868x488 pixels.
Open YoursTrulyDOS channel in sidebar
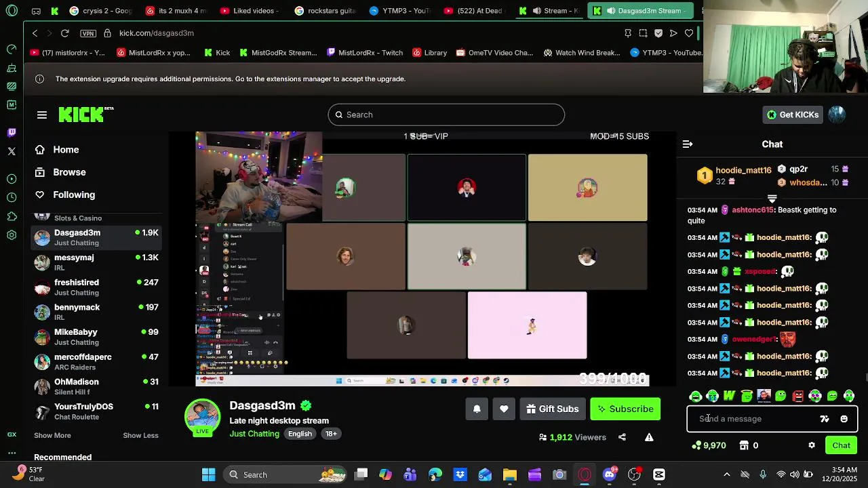(96, 411)
